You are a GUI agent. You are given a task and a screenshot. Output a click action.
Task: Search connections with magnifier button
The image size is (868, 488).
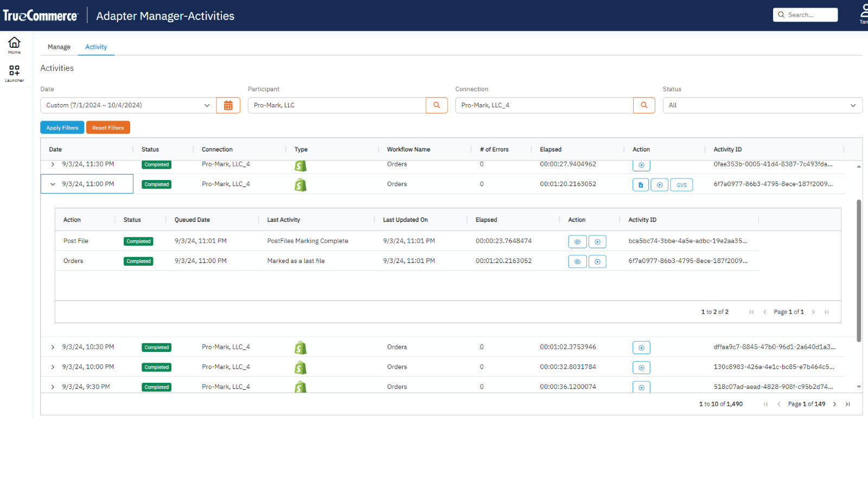(644, 105)
